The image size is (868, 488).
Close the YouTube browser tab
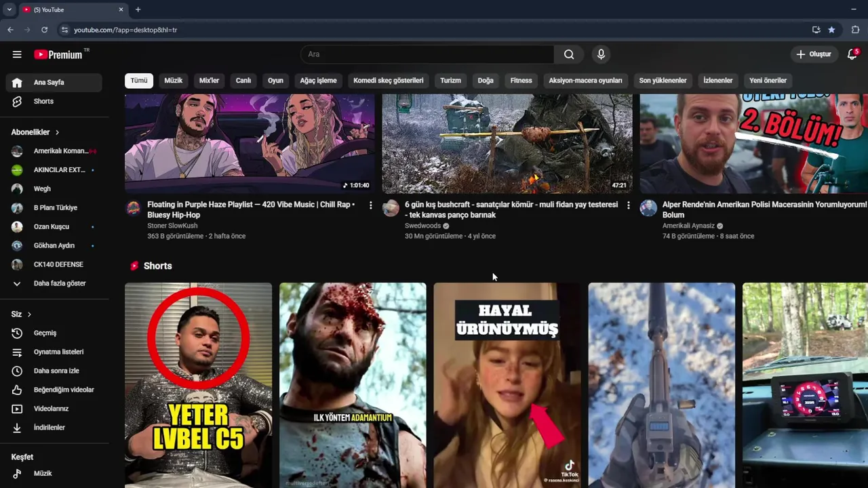[121, 9]
